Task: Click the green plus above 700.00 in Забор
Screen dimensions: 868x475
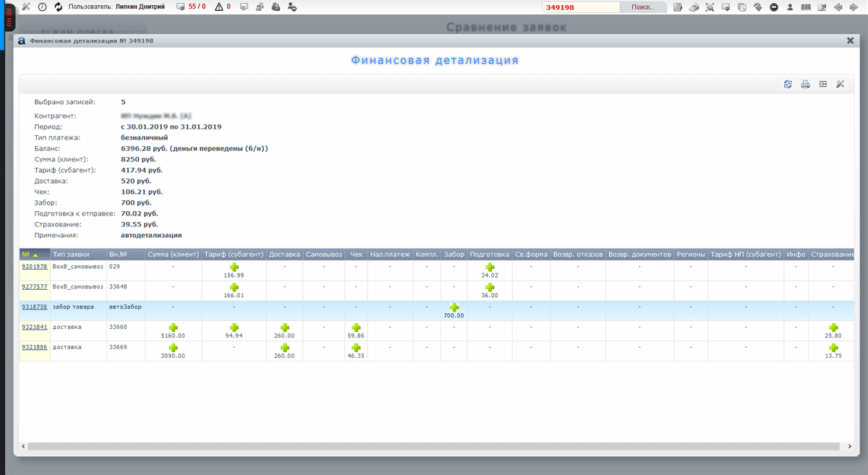Action: (454, 308)
